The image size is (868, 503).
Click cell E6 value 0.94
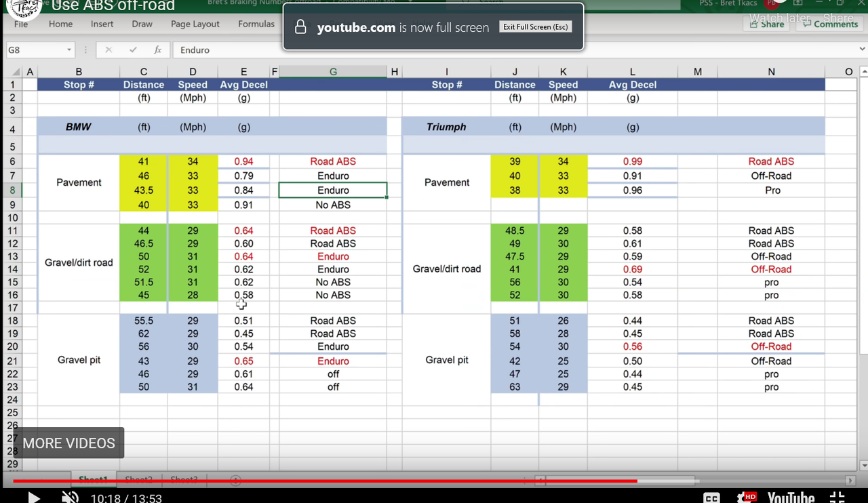(243, 161)
